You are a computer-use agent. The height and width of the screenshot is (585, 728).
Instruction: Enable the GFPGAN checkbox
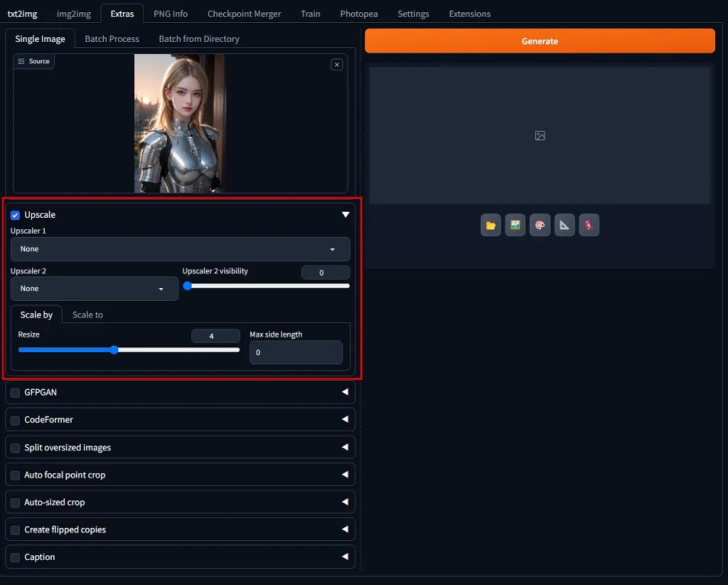point(15,393)
